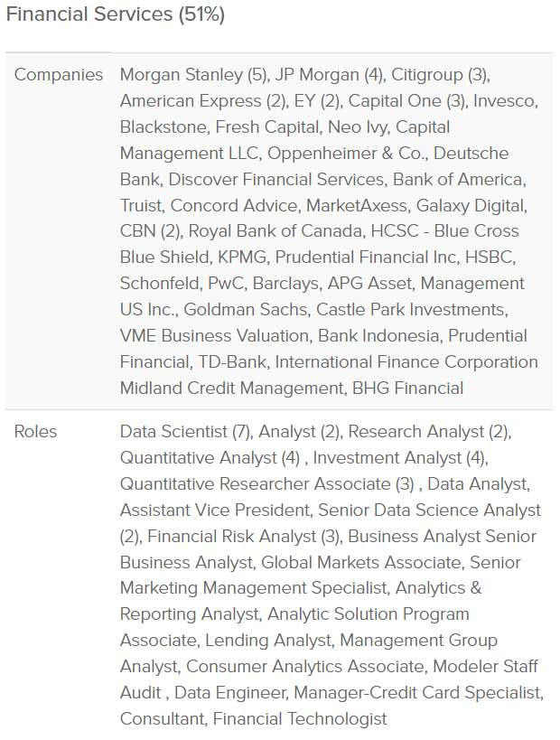Click the Morgan Stanley (5) text

[194, 75]
